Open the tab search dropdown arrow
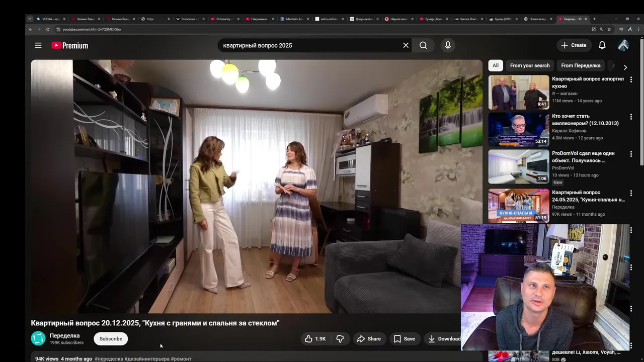 [x=30, y=19]
